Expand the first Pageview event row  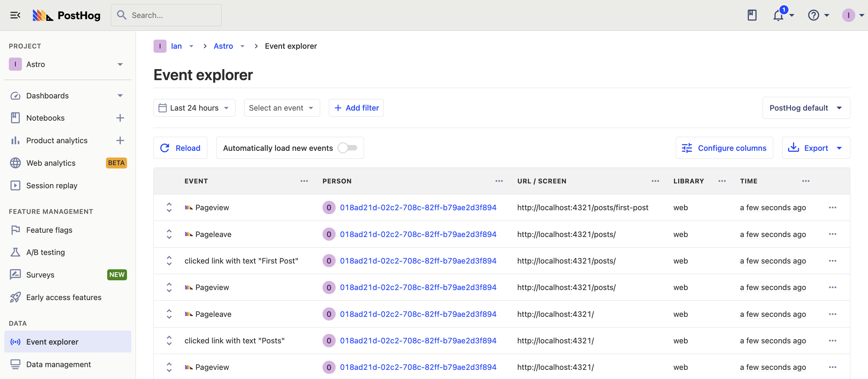click(x=169, y=208)
